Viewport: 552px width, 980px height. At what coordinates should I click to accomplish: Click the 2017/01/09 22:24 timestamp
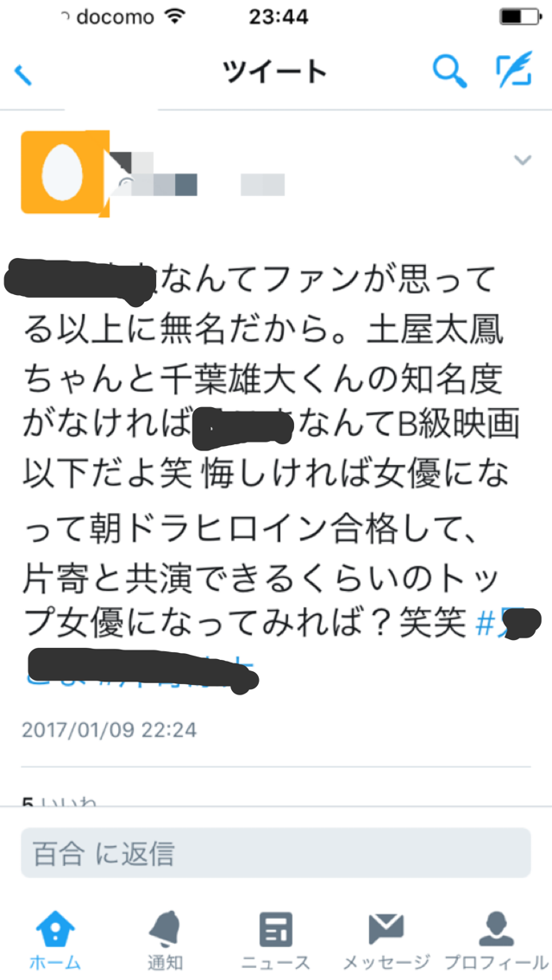[x=110, y=729]
